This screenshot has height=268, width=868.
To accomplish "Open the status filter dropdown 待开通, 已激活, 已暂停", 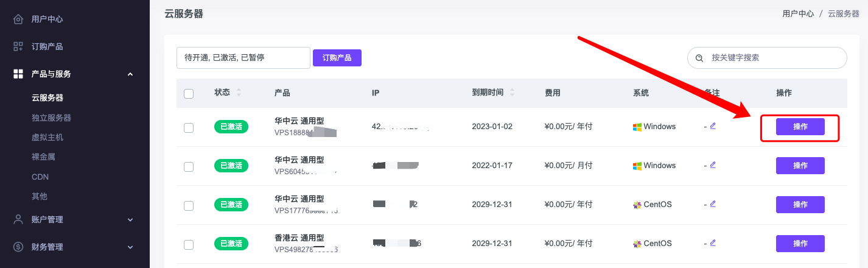I will click(243, 58).
